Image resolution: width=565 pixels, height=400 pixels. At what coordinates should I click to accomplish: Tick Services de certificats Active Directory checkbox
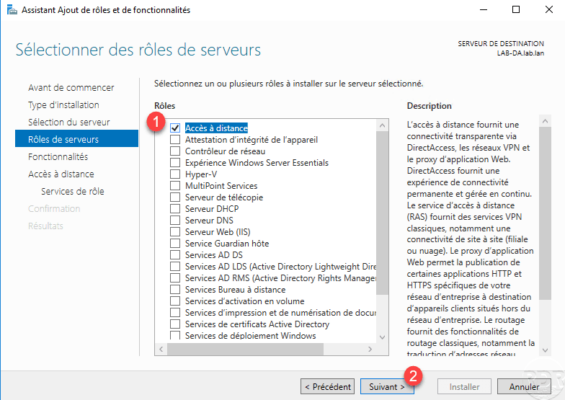tap(175, 324)
